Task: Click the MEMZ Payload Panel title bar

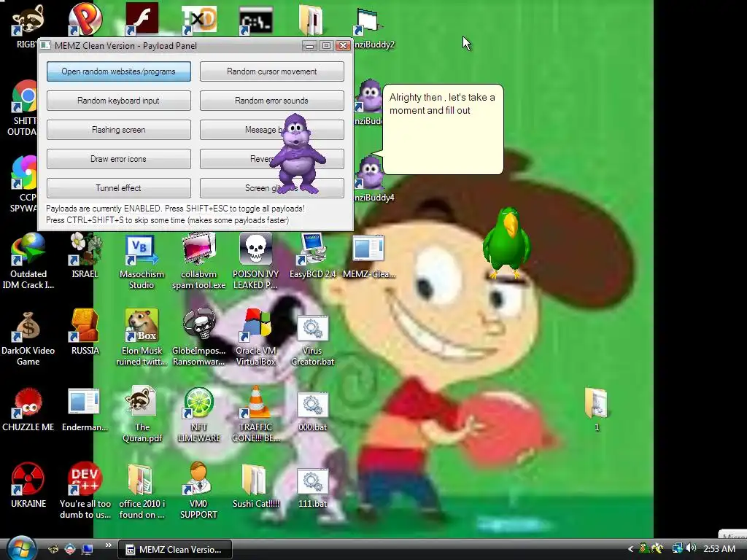Action: click(x=171, y=46)
